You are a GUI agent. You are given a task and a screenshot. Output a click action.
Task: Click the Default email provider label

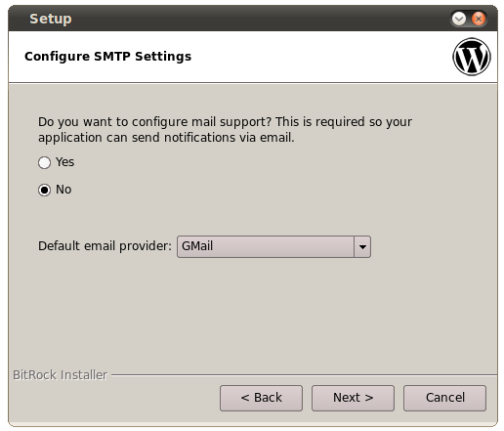(x=105, y=246)
